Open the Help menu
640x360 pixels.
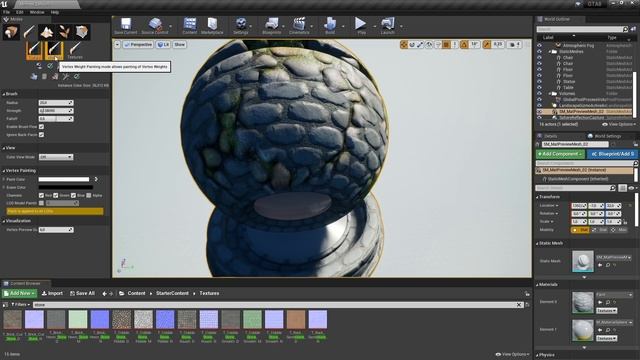point(55,12)
